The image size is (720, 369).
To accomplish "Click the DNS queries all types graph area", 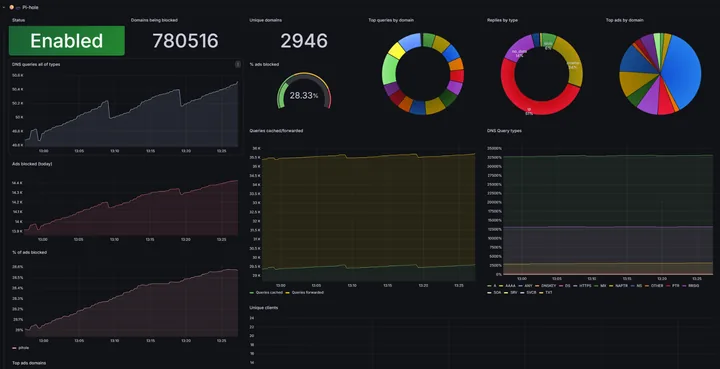I will 131,115.
